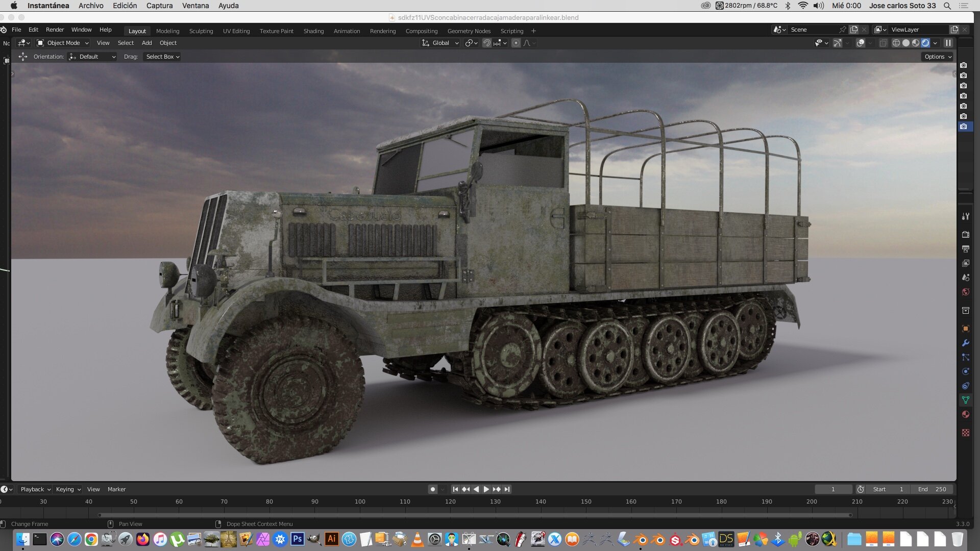Play the animation forward

point(486,489)
